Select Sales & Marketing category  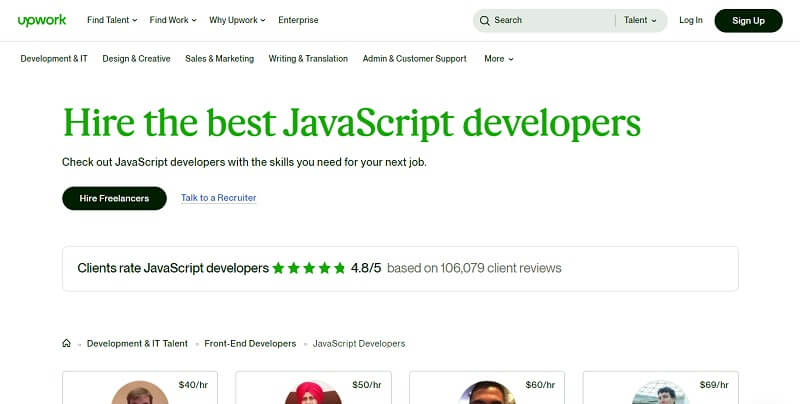coord(219,59)
